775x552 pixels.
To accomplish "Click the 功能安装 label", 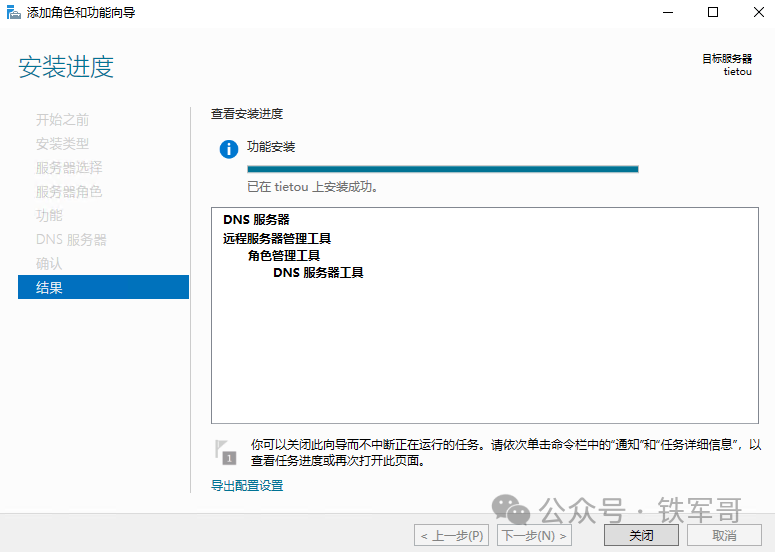I will [271, 147].
